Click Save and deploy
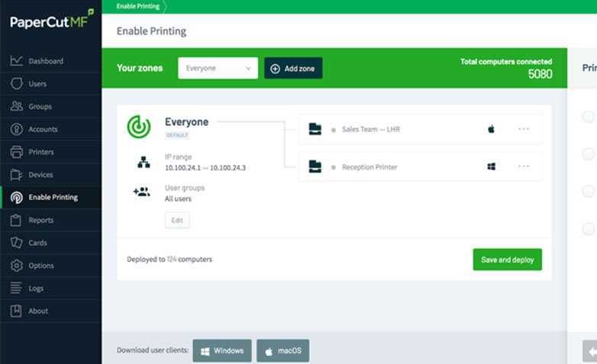This screenshot has height=364, width=597. (507, 259)
